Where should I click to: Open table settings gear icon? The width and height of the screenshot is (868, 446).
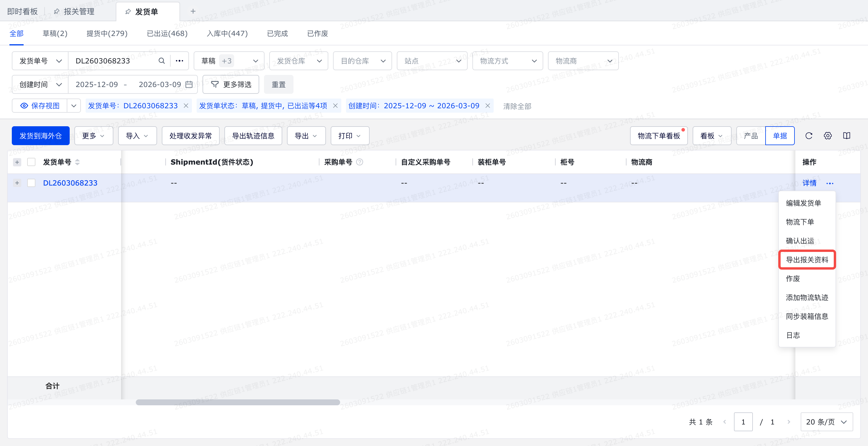828,136
